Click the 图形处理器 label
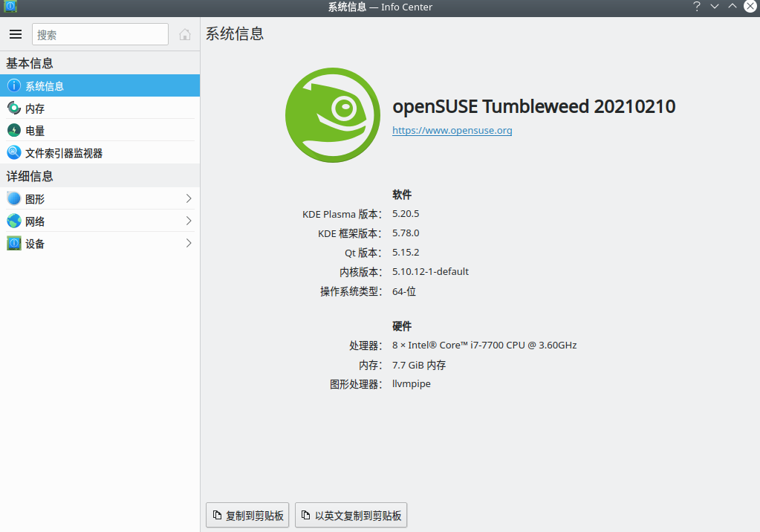 point(357,384)
